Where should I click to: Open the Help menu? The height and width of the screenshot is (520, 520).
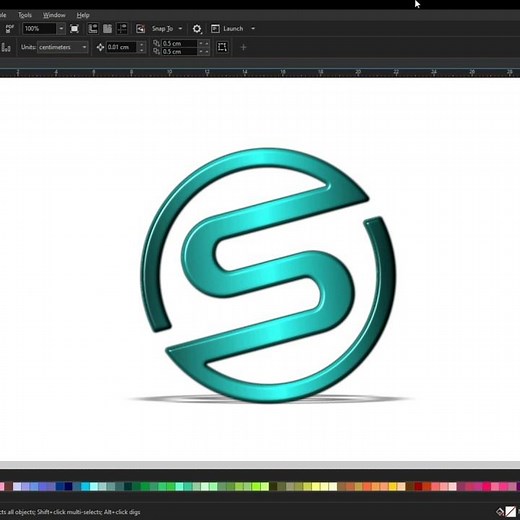point(83,15)
